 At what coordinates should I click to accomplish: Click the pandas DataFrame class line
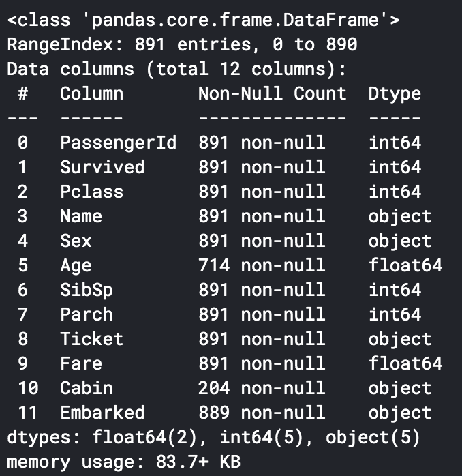[203, 20]
